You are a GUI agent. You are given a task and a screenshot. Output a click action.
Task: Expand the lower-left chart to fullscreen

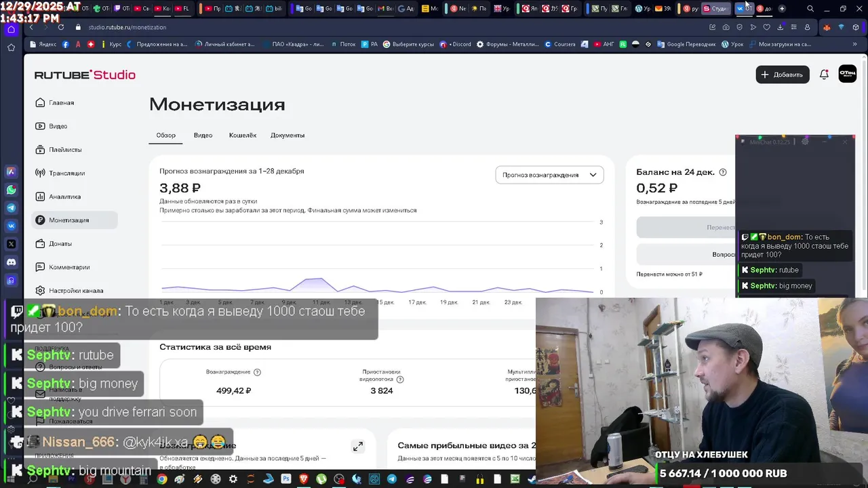pyautogui.click(x=357, y=446)
